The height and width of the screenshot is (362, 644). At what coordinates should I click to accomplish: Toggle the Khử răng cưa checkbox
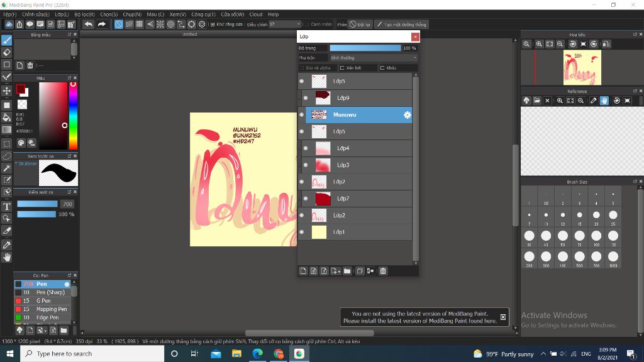tap(213, 25)
